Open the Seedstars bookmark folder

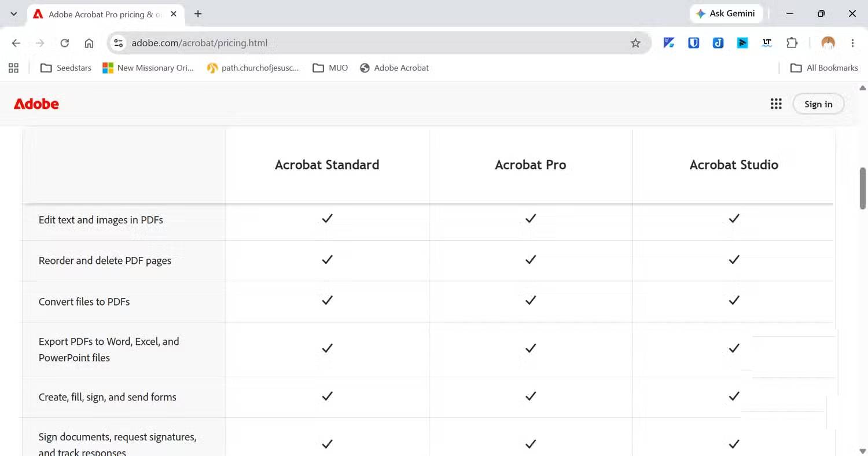(66, 68)
